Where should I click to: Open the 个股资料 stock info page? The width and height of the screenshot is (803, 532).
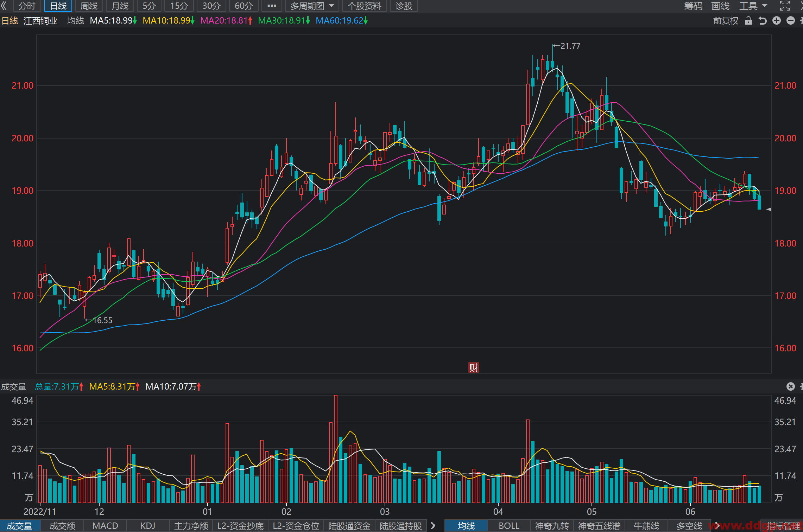point(364,6)
